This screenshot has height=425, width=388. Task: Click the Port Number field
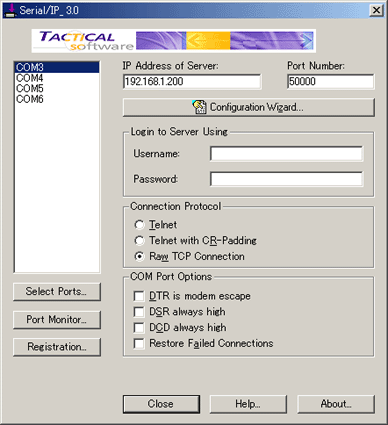(330, 82)
